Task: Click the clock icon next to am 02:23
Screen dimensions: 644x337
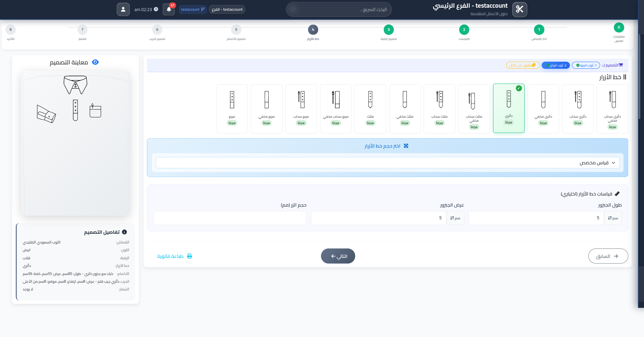Action: pyautogui.click(x=156, y=9)
